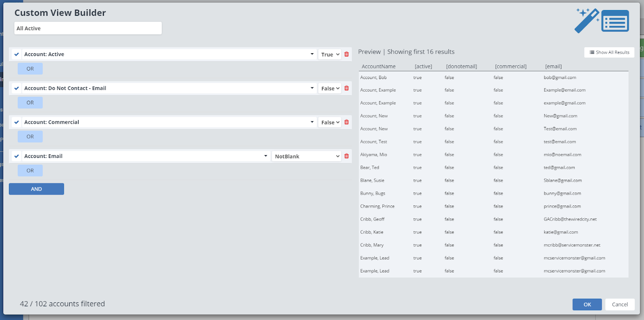This screenshot has height=320, width=644.
Task: Expand the Account: Commercial field dropdown
Action: (312, 122)
